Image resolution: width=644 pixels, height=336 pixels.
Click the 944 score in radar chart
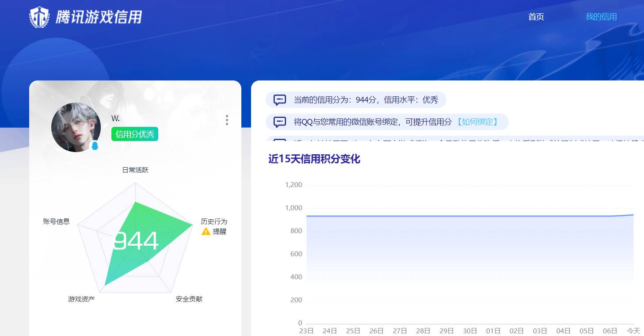pyautogui.click(x=135, y=241)
